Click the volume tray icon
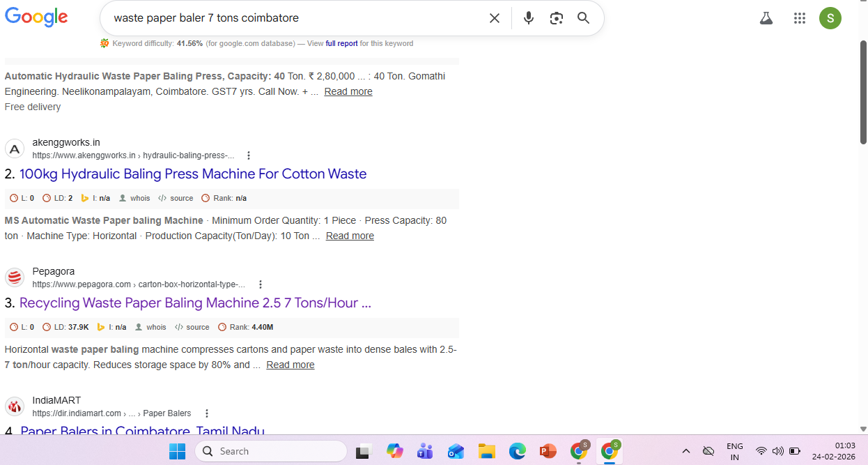Screen dimensions: 868x465 [x=778, y=451]
